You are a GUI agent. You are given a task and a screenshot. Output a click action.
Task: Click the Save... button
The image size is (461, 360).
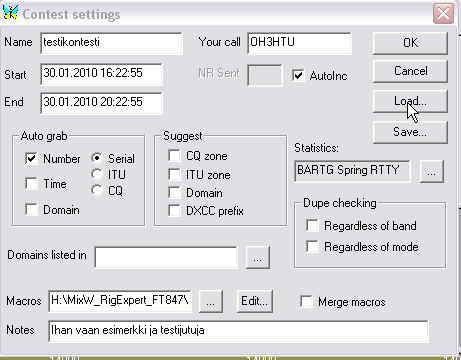pos(410,132)
